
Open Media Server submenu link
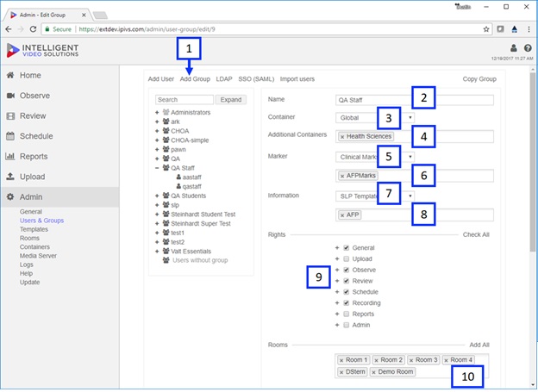38,256
